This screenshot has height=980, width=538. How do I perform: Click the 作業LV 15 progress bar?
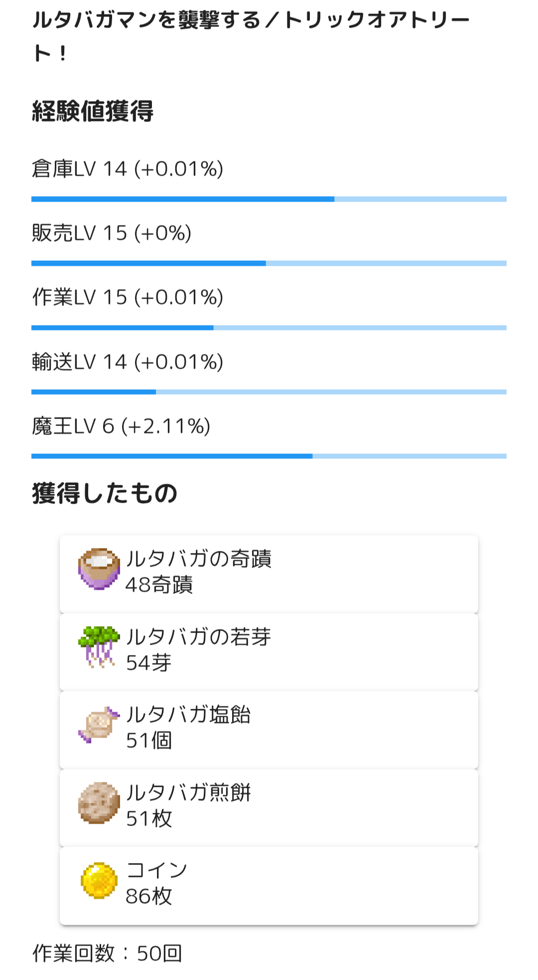(269, 327)
